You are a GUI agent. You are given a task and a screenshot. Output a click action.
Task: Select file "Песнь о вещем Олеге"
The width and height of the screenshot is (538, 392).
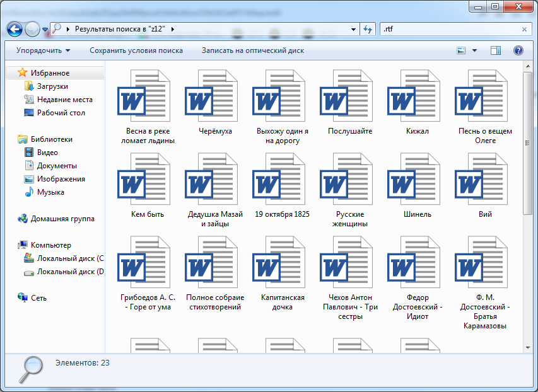click(x=485, y=107)
